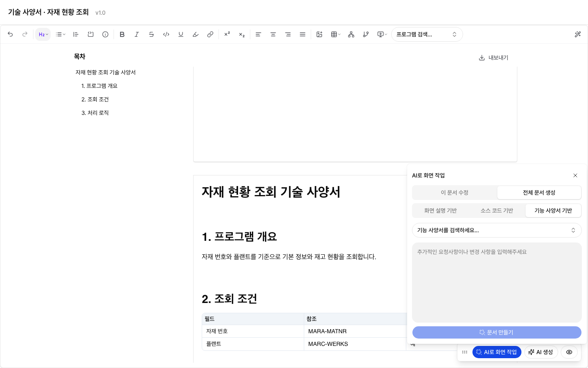The width and height of the screenshot is (588, 368).
Task: Click the document title heading text
Action: [271, 192]
